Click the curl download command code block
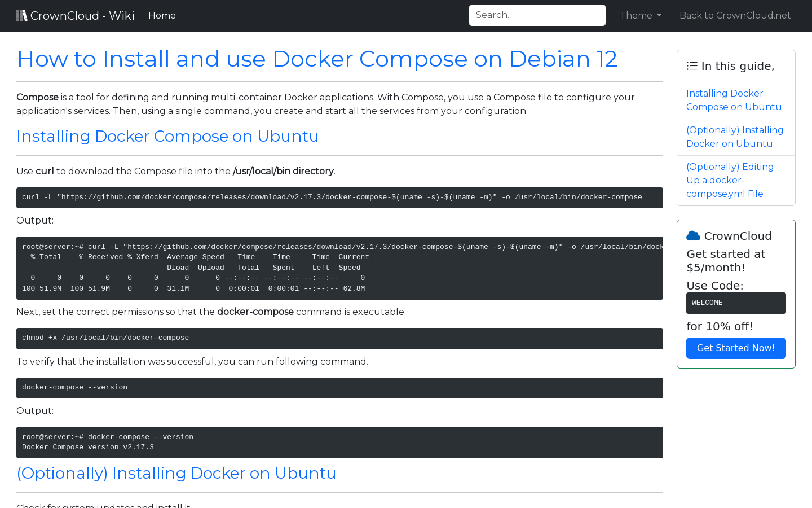The image size is (812, 508). point(339,198)
